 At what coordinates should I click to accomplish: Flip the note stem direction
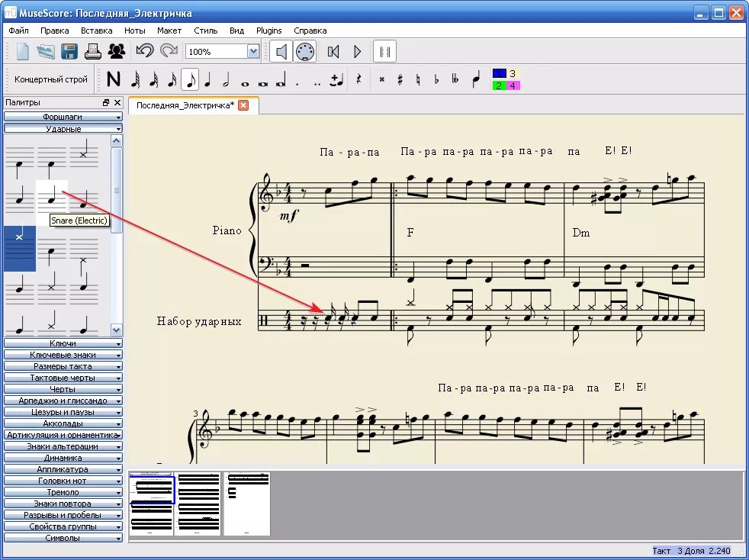coord(476,79)
